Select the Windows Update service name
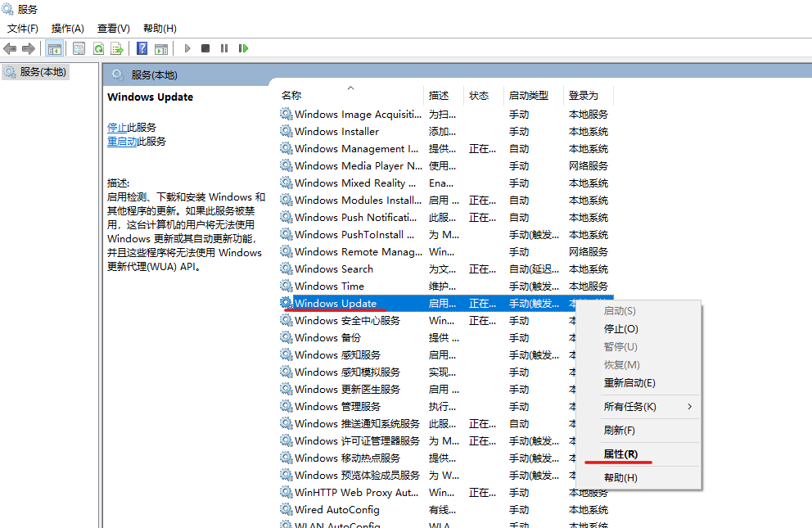Viewport: 812px width, 528px height. (x=336, y=304)
